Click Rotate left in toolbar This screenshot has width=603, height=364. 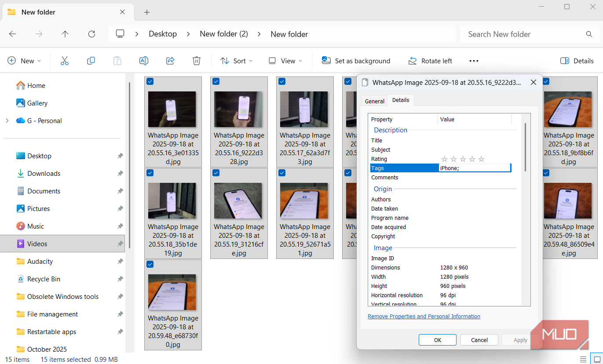click(x=430, y=61)
